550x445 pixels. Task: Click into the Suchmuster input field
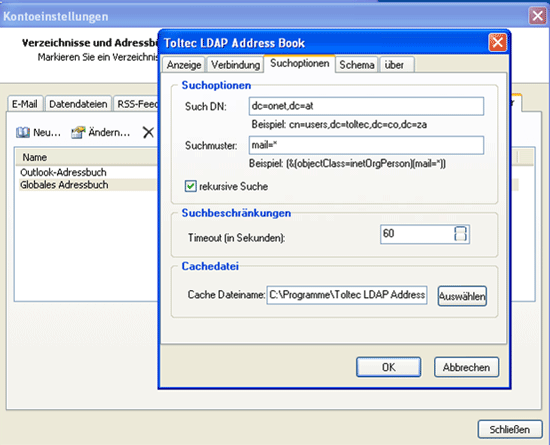pos(366,145)
